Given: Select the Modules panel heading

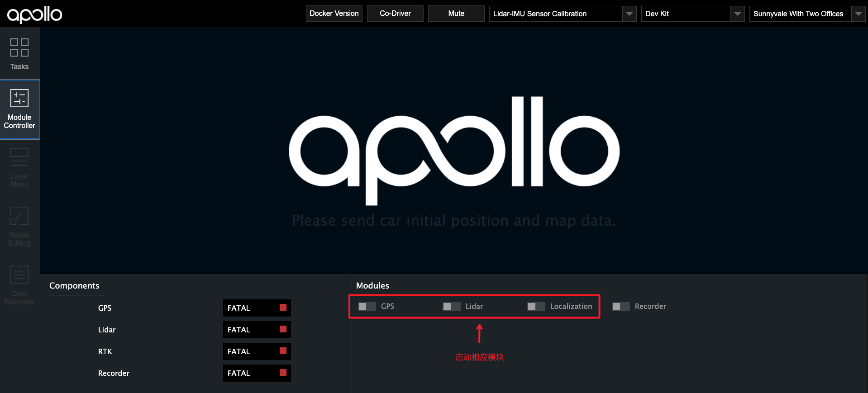Looking at the screenshot, I should pos(372,286).
